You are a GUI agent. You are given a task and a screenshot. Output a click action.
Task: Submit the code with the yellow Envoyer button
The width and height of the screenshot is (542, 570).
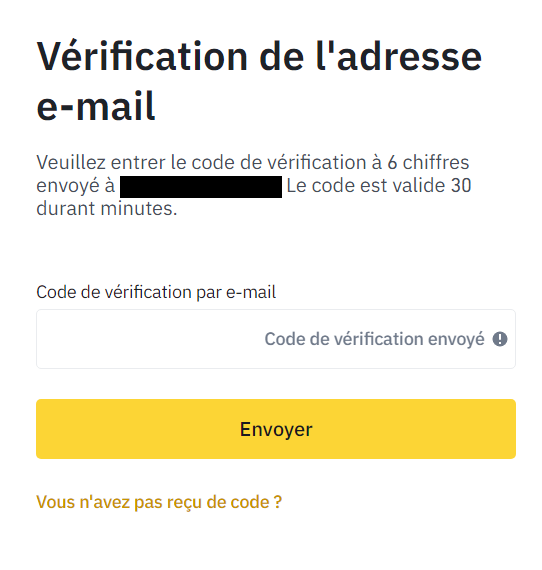276,429
